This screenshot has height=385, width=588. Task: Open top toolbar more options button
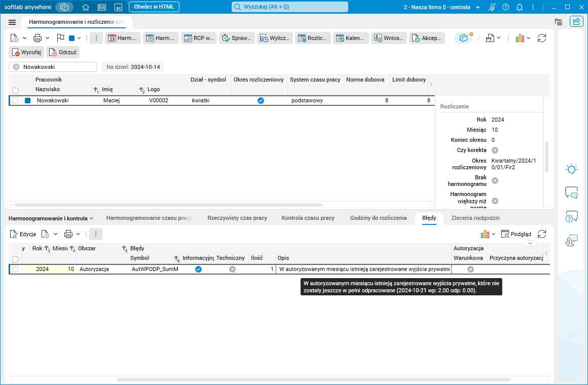pos(96,38)
